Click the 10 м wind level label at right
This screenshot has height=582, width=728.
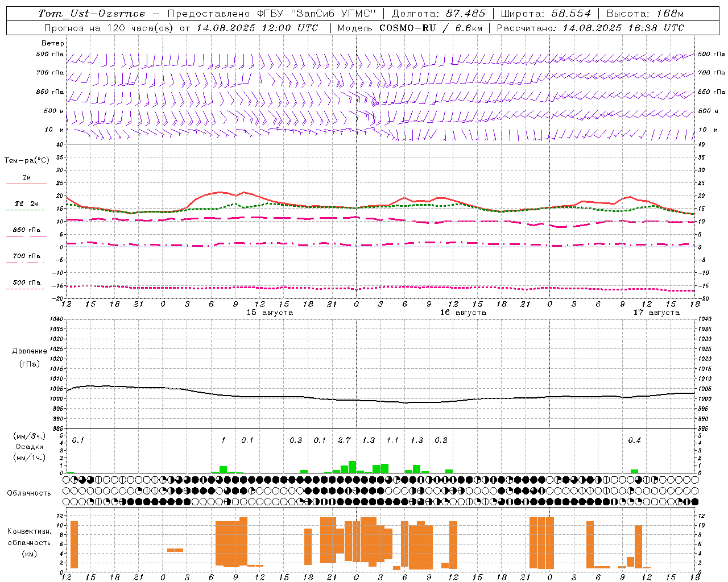click(x=708, y=130)
